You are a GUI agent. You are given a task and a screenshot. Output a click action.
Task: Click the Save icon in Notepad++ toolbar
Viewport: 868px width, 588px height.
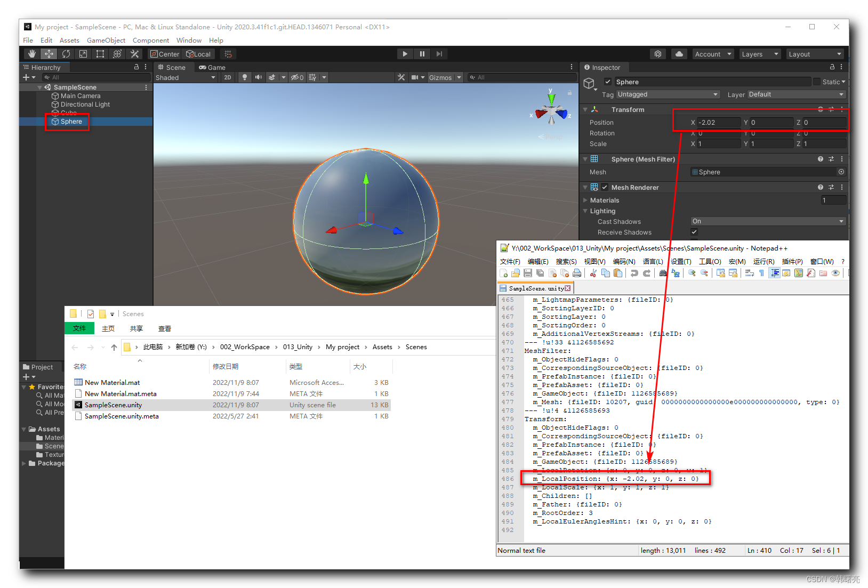[528, 273]
